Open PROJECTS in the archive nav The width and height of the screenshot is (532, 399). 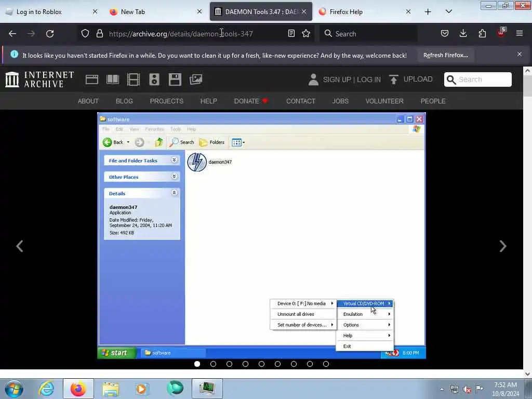(167, 101)
